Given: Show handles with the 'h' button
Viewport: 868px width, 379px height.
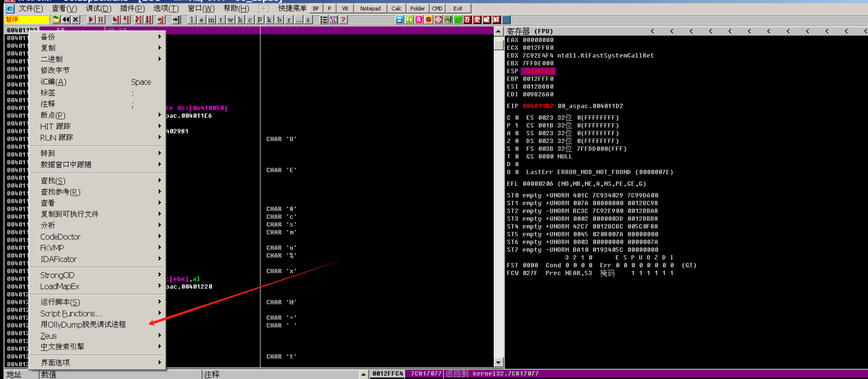Looking at the screenshot, I should tap(240, 19).
